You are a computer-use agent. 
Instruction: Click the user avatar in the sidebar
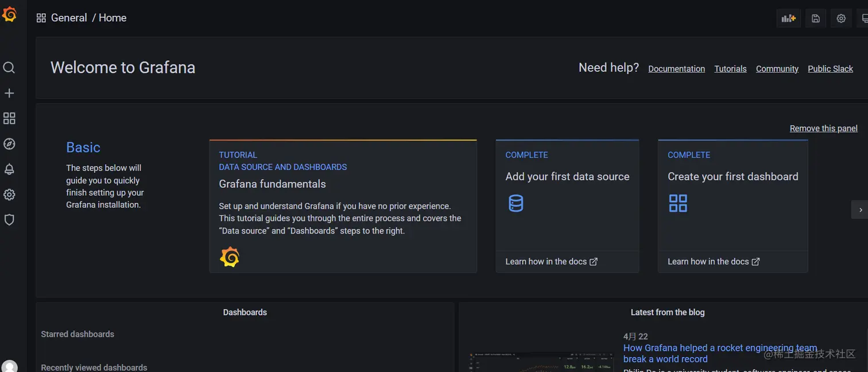click(x=9, y=366)
